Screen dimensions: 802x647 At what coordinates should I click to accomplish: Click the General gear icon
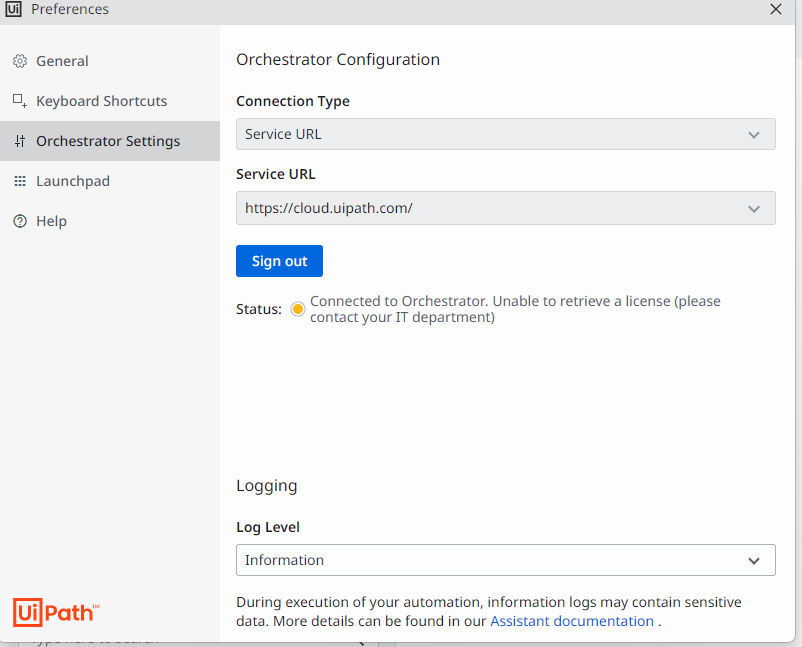(x=20, y=61)
